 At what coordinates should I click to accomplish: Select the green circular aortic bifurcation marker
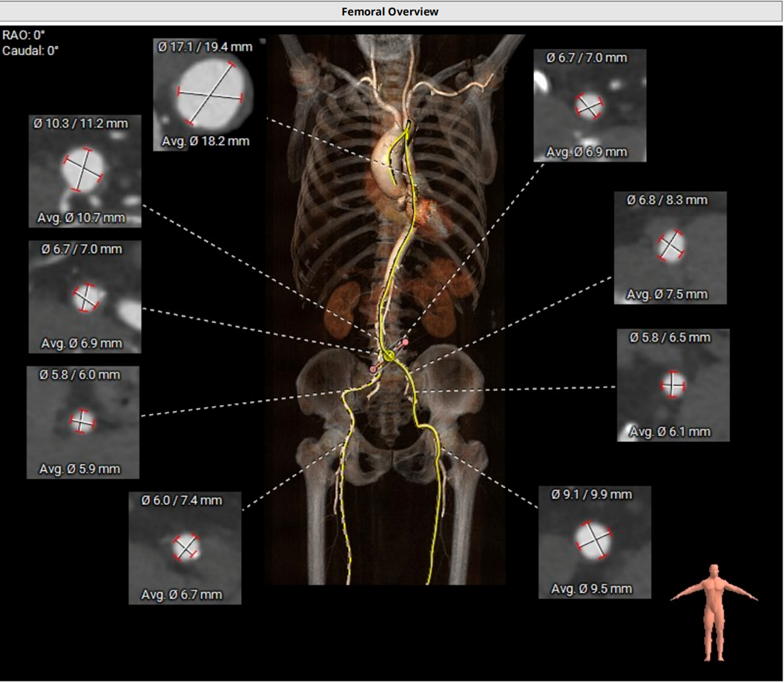click(x=389, y=355)
